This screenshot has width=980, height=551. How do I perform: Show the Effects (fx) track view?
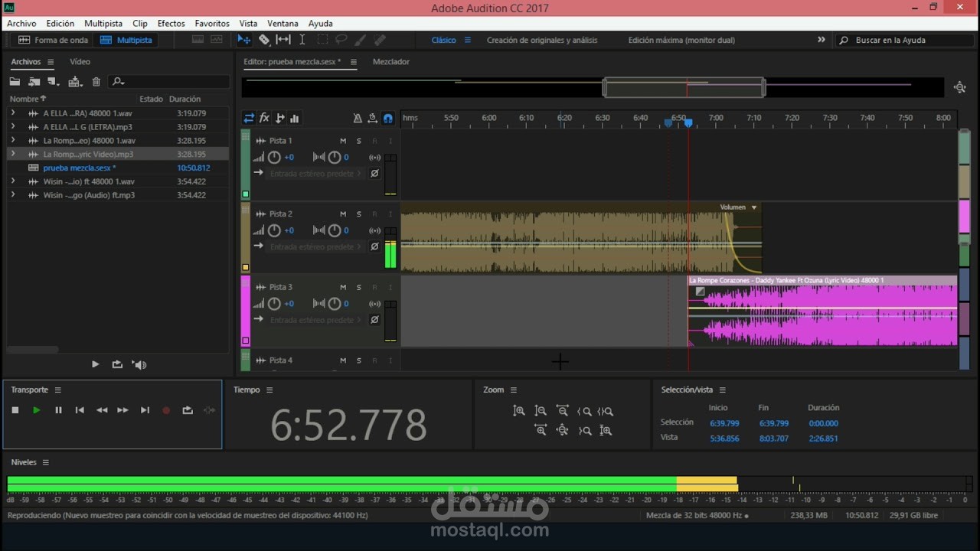[x=264, y=118]
